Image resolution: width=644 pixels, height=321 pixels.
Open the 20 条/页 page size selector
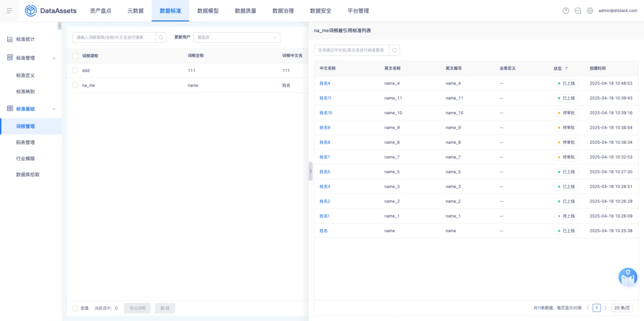tap(622, 308)
